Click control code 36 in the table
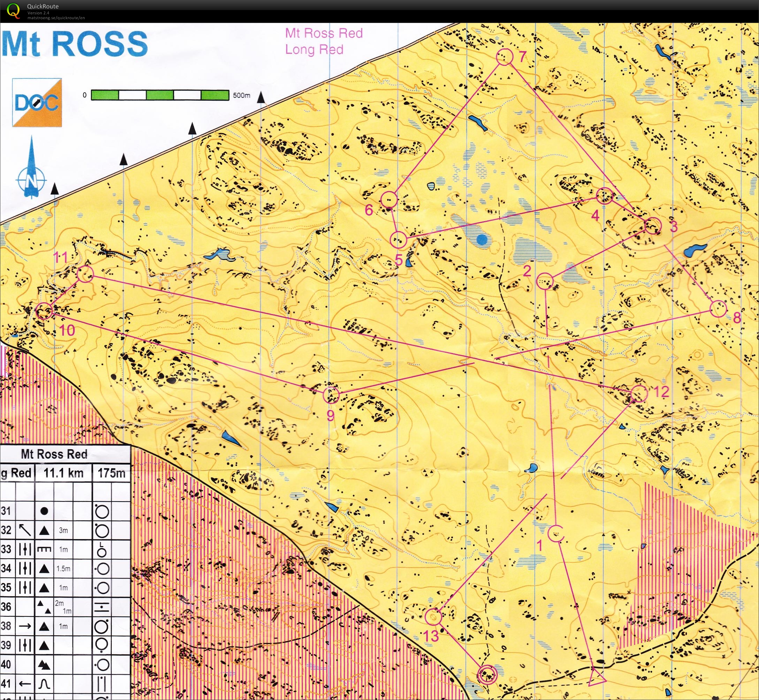 [6, 607]
